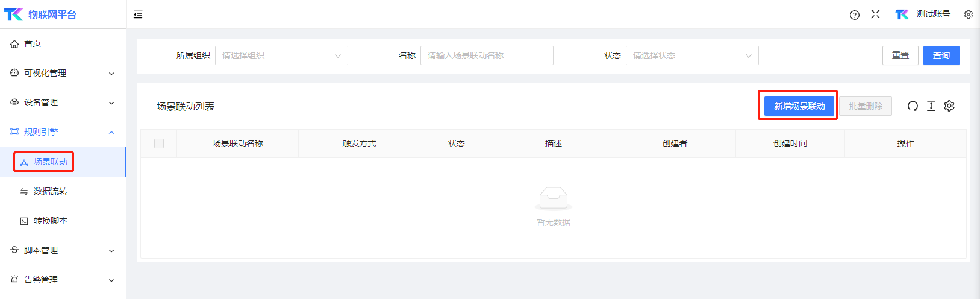Focus the 名称 scene linkage name input
Viewport: 980px width, 299px height.
tap(487, 55)
